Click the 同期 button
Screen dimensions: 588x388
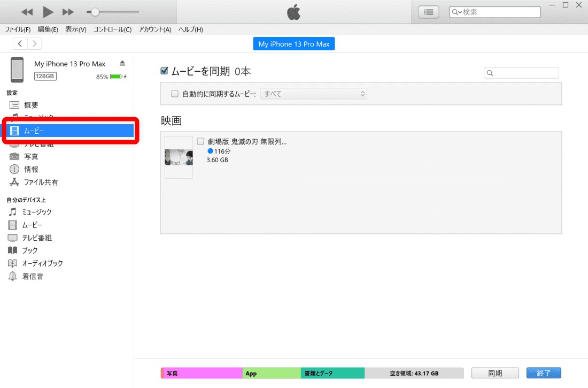495,373
